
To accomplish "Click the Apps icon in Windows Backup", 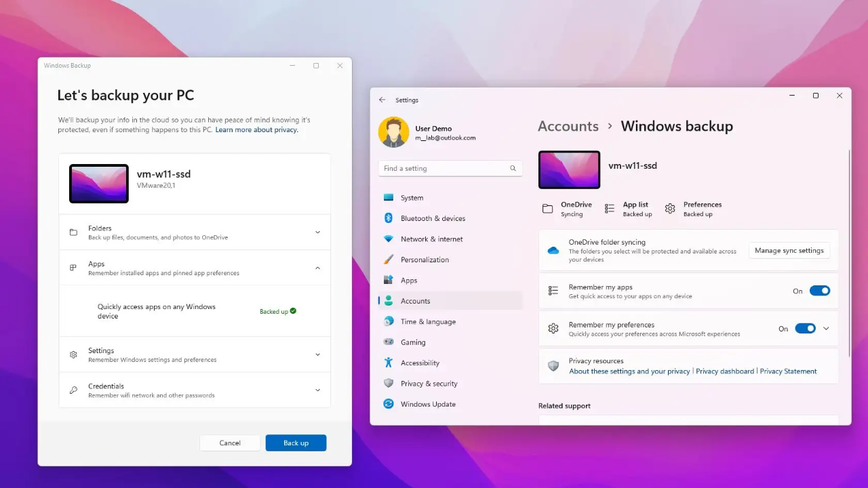I will coord(73,268).
